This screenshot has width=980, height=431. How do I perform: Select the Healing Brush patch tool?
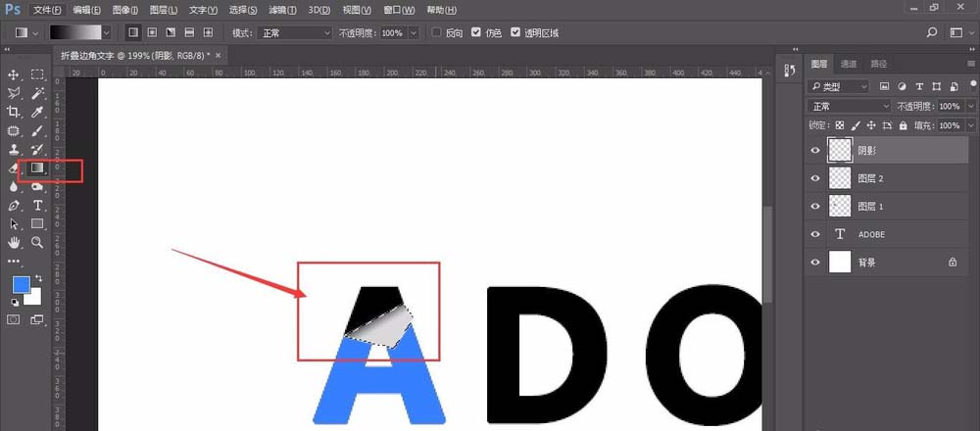coord(13,130)
